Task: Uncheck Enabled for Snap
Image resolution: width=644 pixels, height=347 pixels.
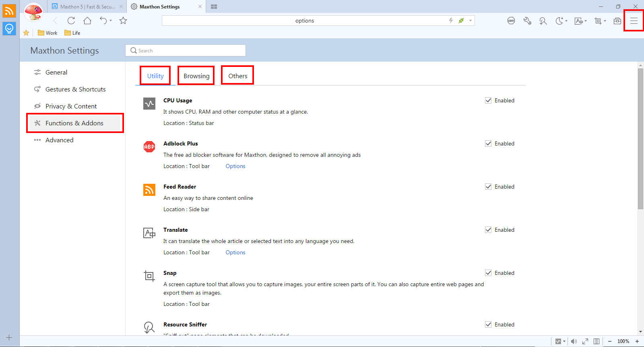Action: [x=488, y=273]
